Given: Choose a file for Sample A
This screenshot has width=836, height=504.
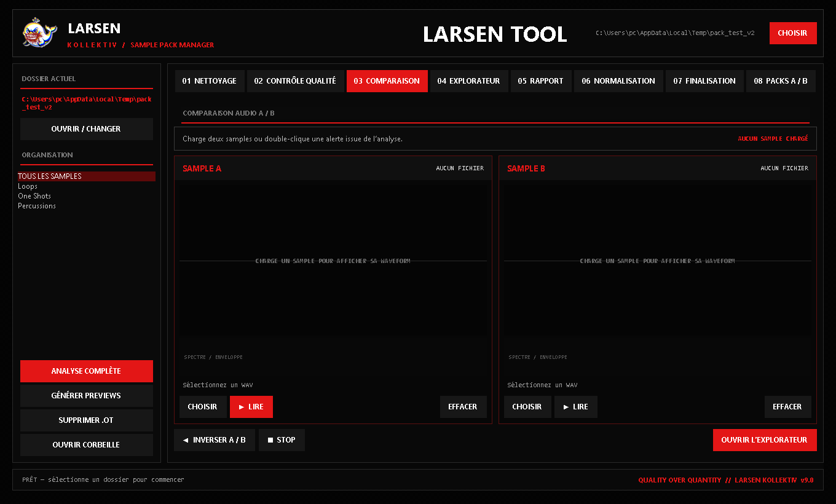Looking at the screenshot, I should click(203, 407).
